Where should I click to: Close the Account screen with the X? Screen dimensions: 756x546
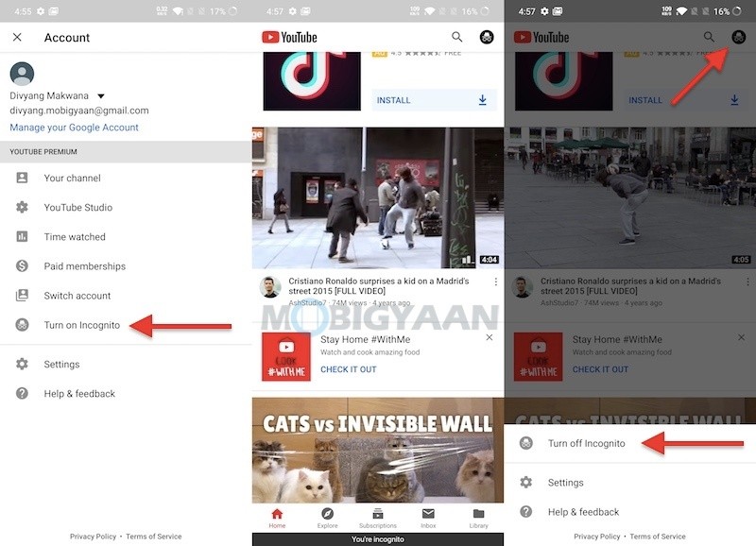(17, 37)
